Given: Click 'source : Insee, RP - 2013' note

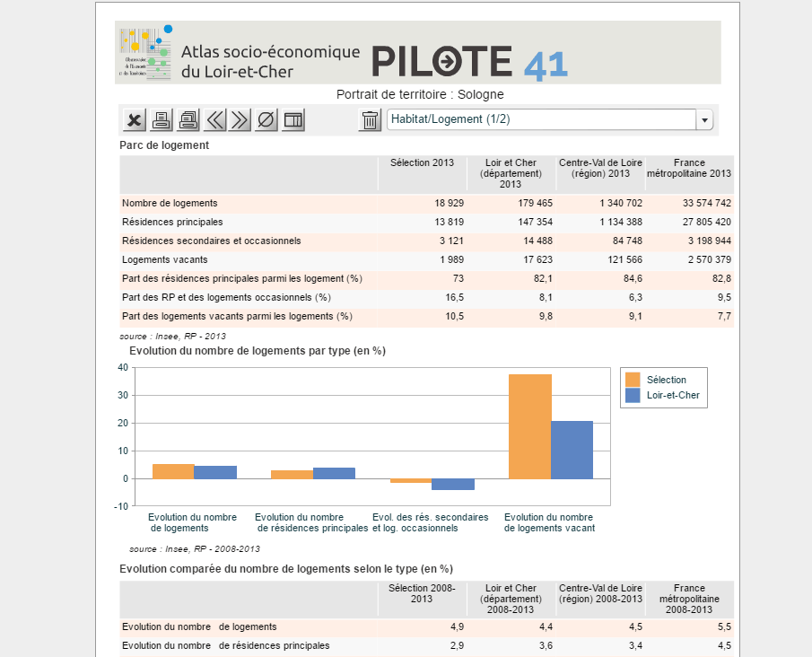Looking at the screenshot, I should tap(172, 337).
